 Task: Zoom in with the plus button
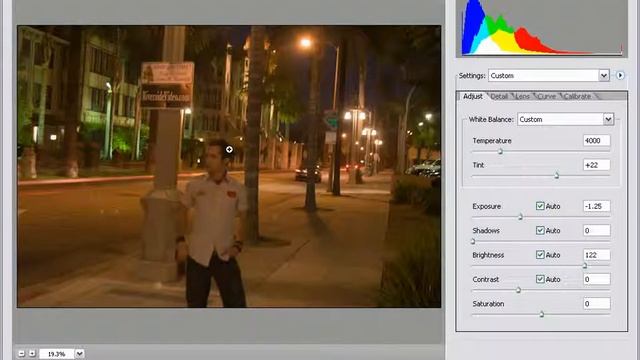pyautogui.click(x=32, y=353)
